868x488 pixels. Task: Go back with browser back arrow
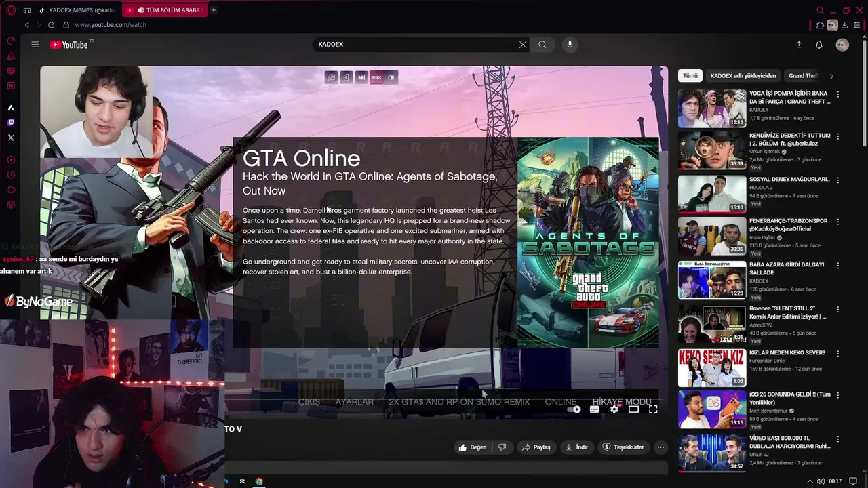27,25
